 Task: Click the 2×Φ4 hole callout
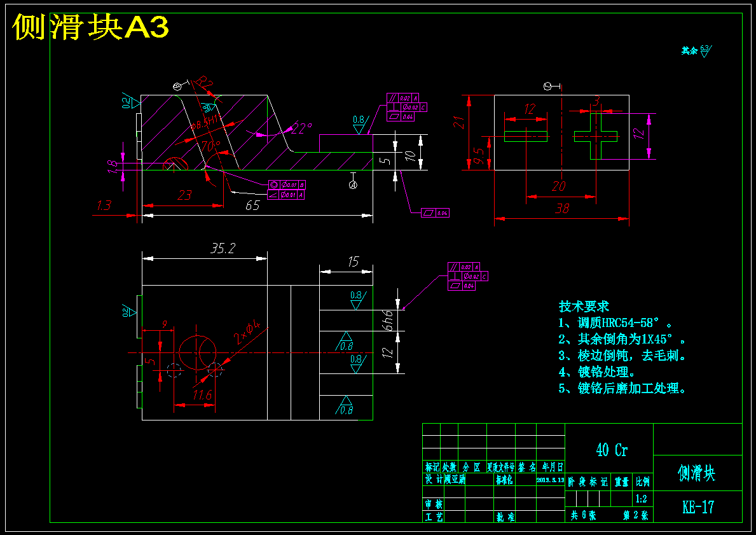pyautogui.click(x=248, y=332)
